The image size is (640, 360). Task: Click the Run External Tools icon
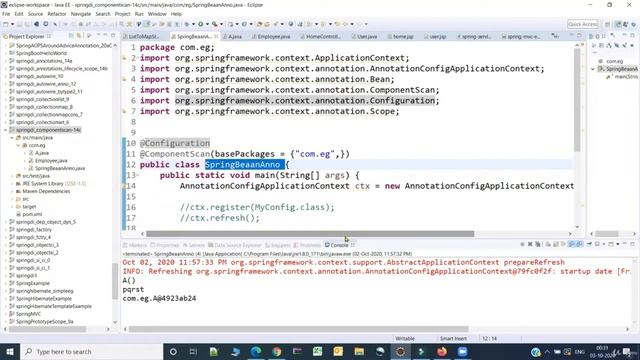tap(214, 24)
